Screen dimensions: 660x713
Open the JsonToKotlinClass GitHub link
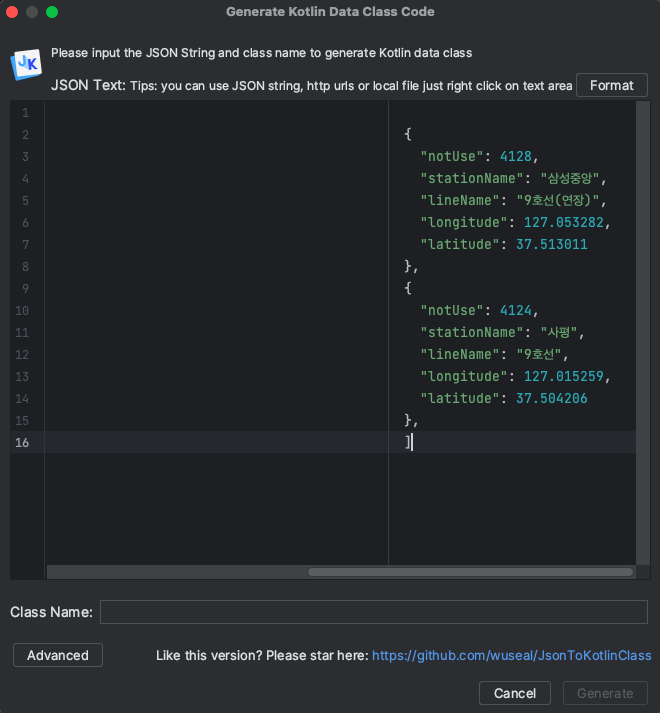[511, 655]
